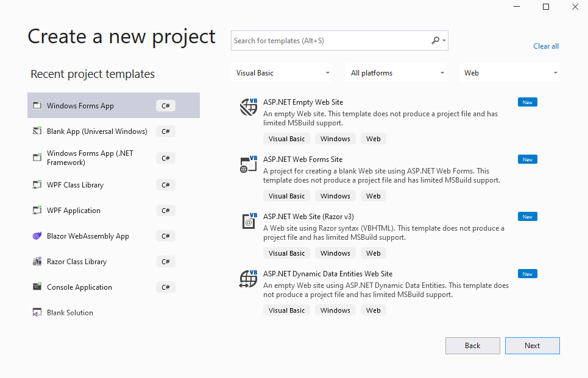588x378 pixels.
Task: Click the Clear all link
Action: pyautogui.click(x=545, y=46)
